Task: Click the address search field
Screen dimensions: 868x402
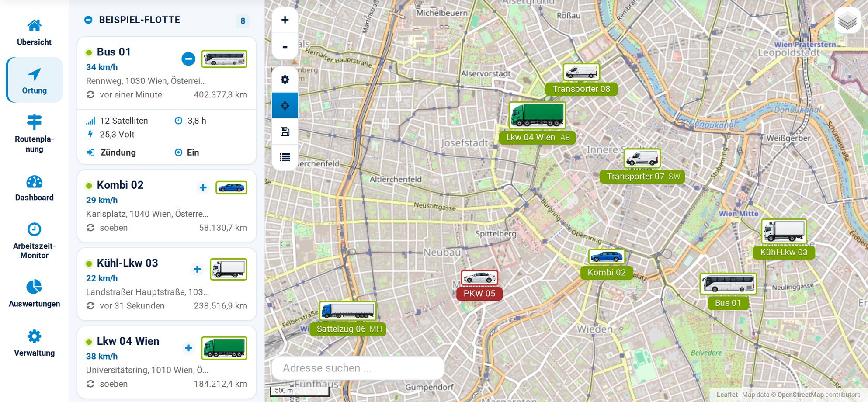Action: (x=358, y=368)
